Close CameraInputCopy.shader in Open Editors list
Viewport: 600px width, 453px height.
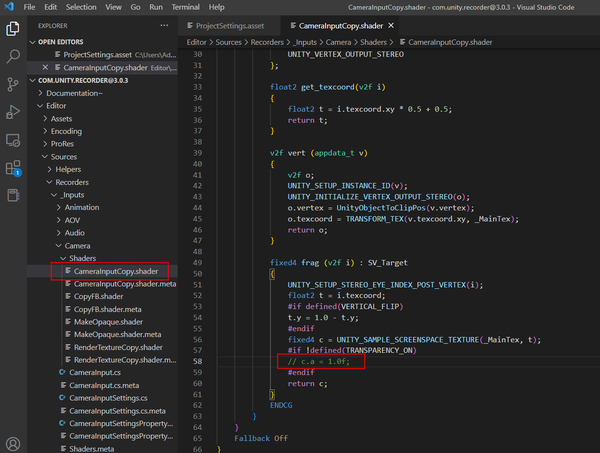[x=45, y=67]
